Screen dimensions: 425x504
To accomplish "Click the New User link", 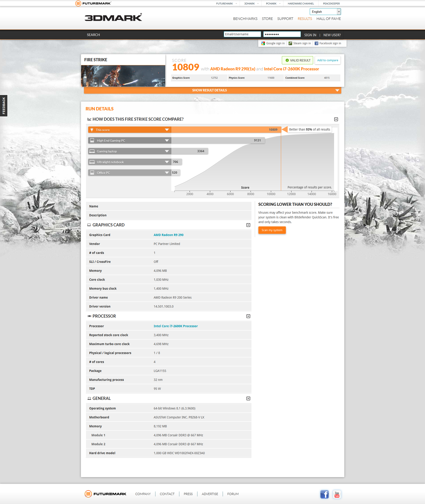I will coord(332,35).
